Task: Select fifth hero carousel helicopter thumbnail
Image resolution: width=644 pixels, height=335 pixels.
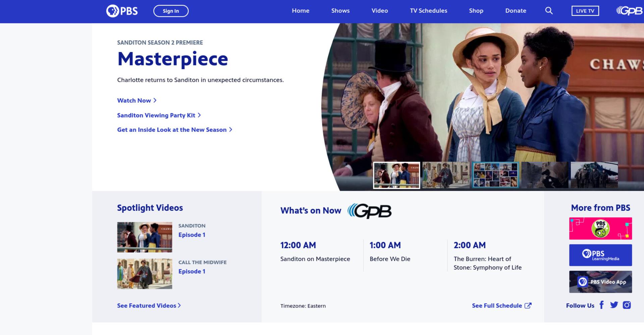Action: click(594, 175)
